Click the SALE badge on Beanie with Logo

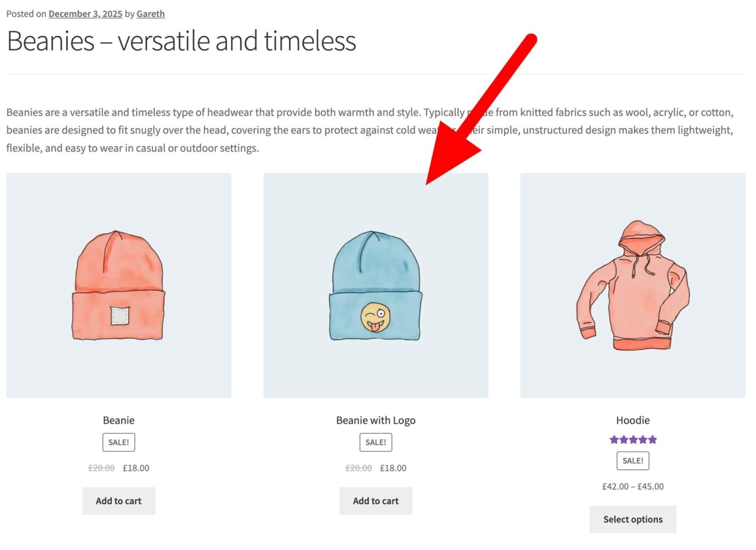click(x=375, y=442)
